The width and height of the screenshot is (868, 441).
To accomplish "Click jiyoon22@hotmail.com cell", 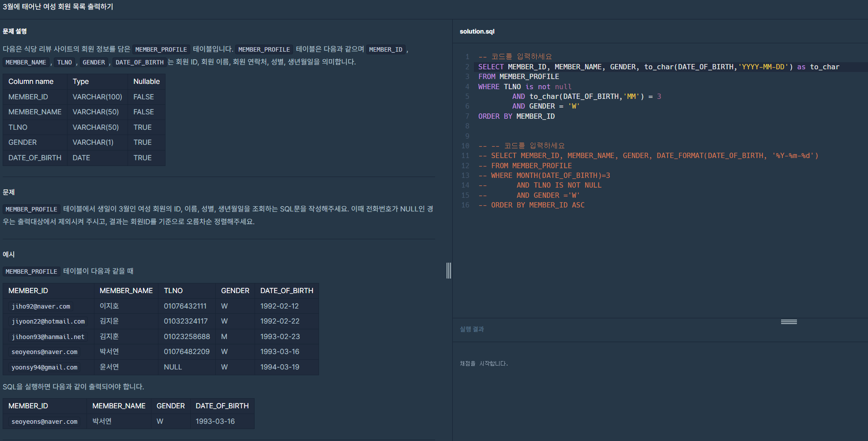I will click(x=48, y=321).
